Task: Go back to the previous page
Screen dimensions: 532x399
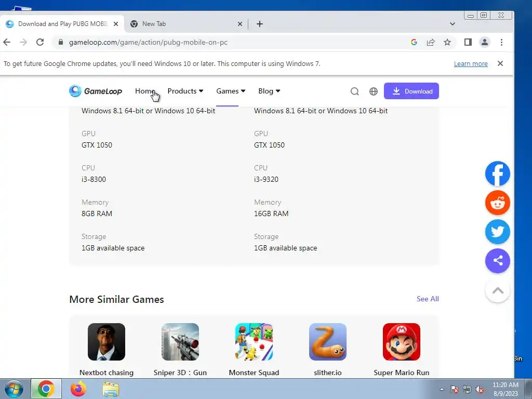Action: point(7,42)
